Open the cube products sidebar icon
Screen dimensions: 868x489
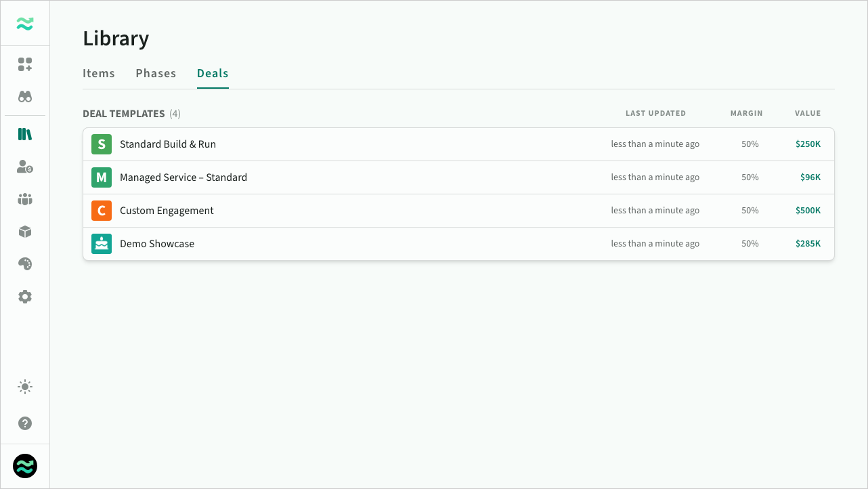point(25,232)
